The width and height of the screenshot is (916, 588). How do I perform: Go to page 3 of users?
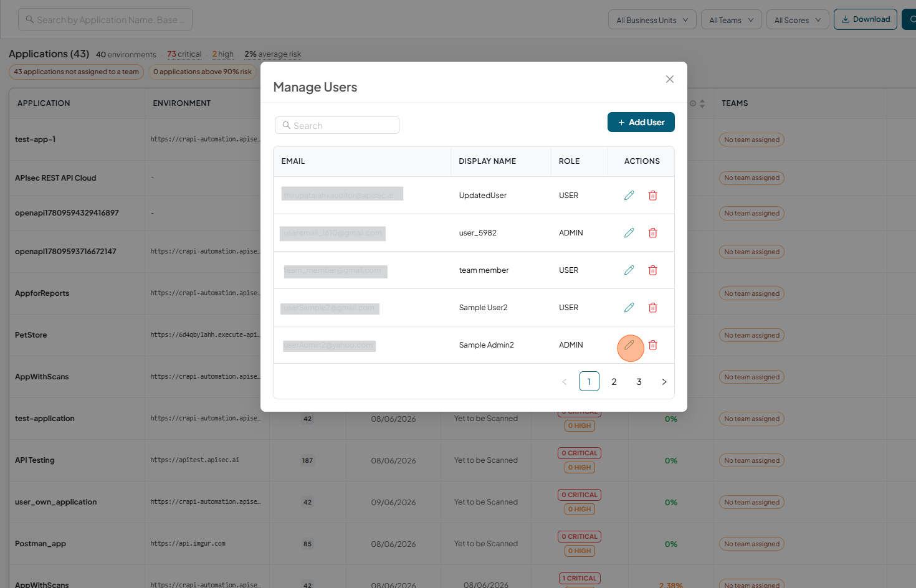coord(639,381)
